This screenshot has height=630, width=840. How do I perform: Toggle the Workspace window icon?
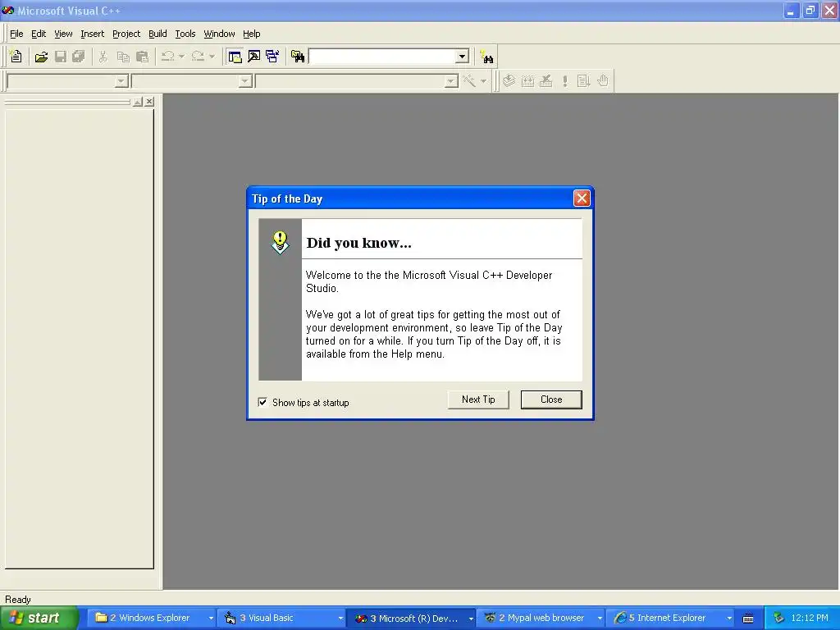click(x=235, y=57)
